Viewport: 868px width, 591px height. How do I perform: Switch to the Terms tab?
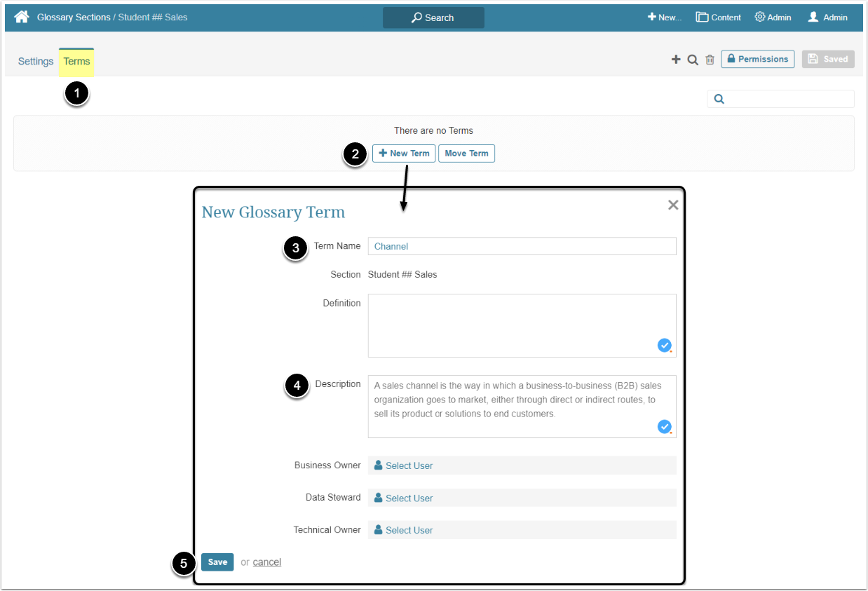tap(76, 61)
